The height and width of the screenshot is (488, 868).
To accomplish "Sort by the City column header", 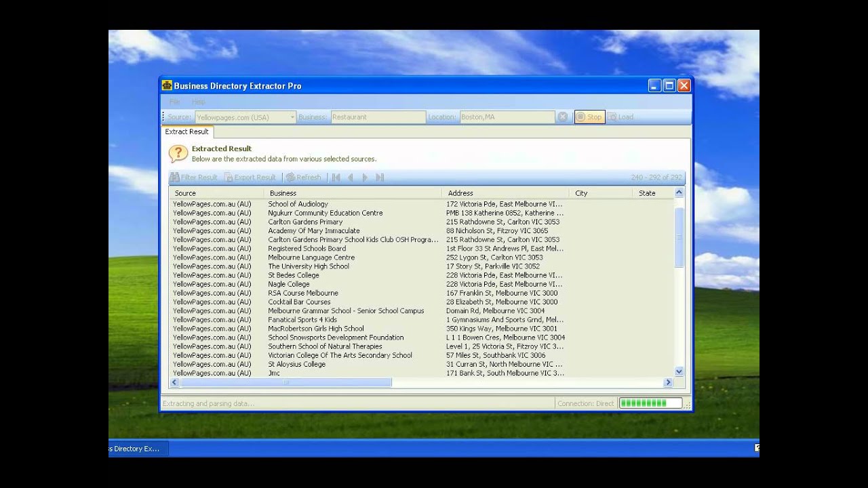I will point(601,193).
